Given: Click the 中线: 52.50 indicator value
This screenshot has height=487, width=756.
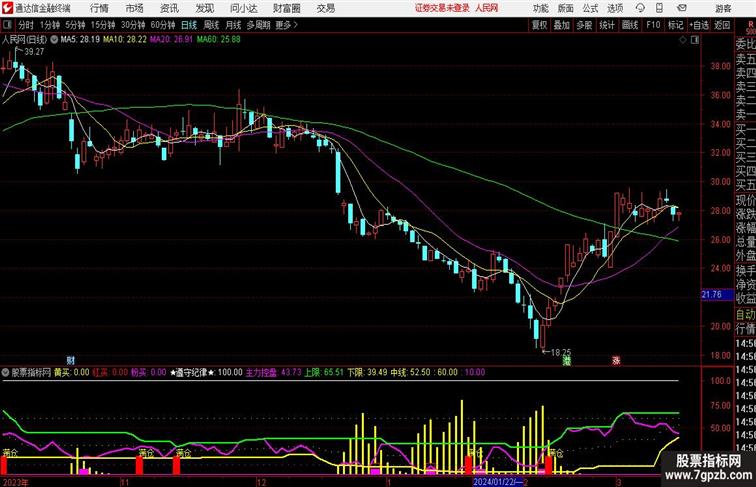Looking at the screenshot, I should pos(410,372).
